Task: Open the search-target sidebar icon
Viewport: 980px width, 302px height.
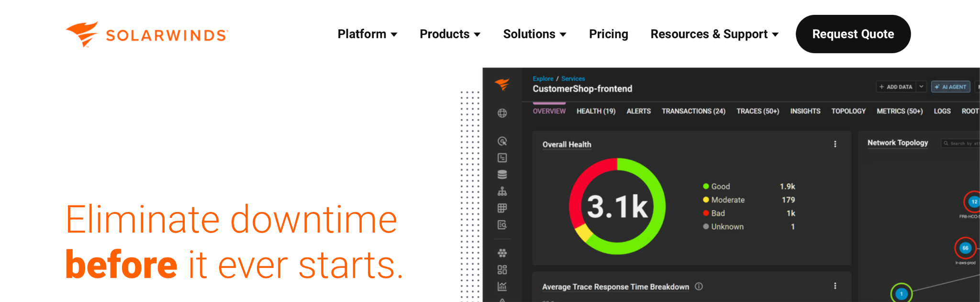Action: pos(502,141)
